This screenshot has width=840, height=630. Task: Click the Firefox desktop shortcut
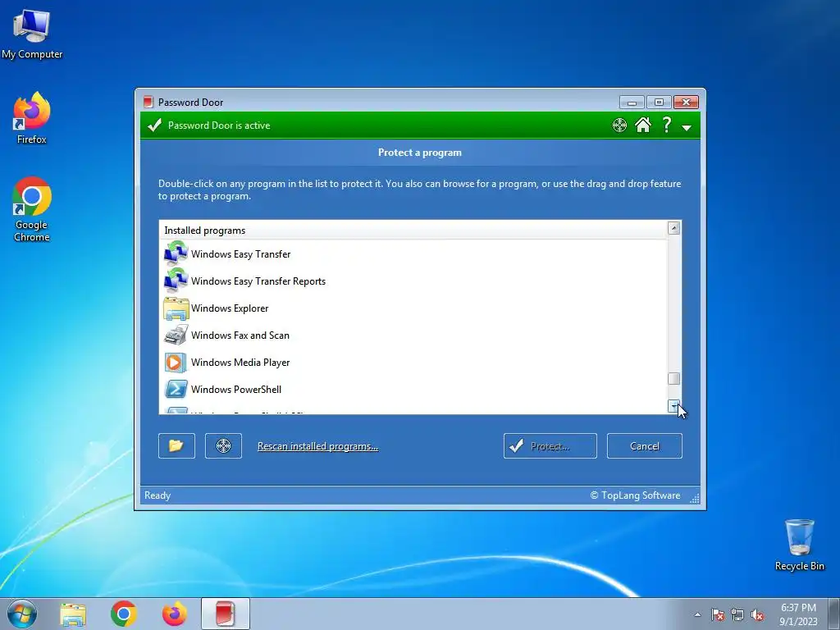coord(32,118)
